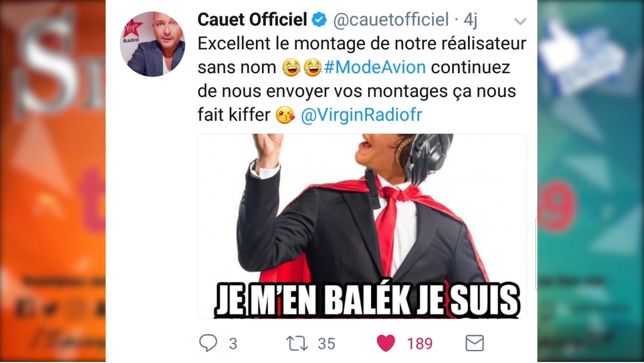Open the @VirginRadiofr mention link
The width and height of the screenshot is (644, 363).
(361, 115)
